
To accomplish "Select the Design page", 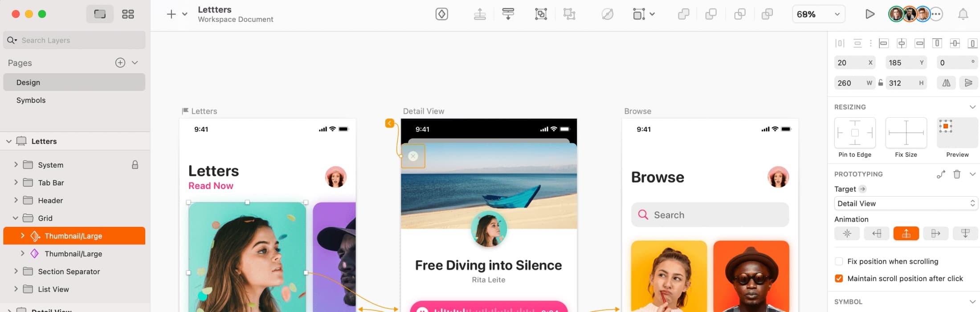I will coord(29,82).
